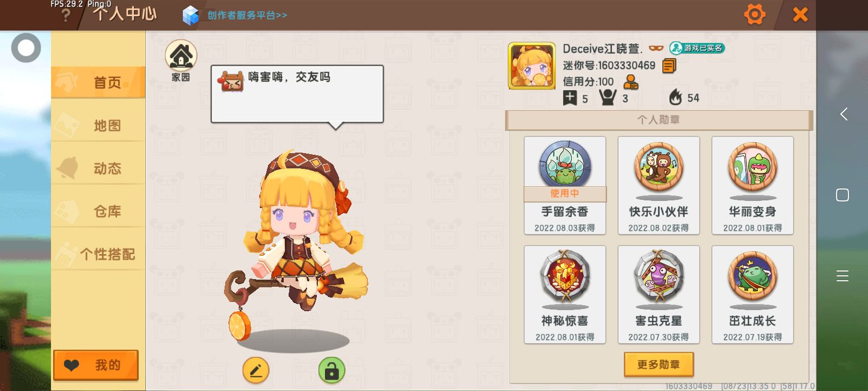
Task: Click the 更多勋章 button
Action: pyautogui.click(x=659, y=364)
